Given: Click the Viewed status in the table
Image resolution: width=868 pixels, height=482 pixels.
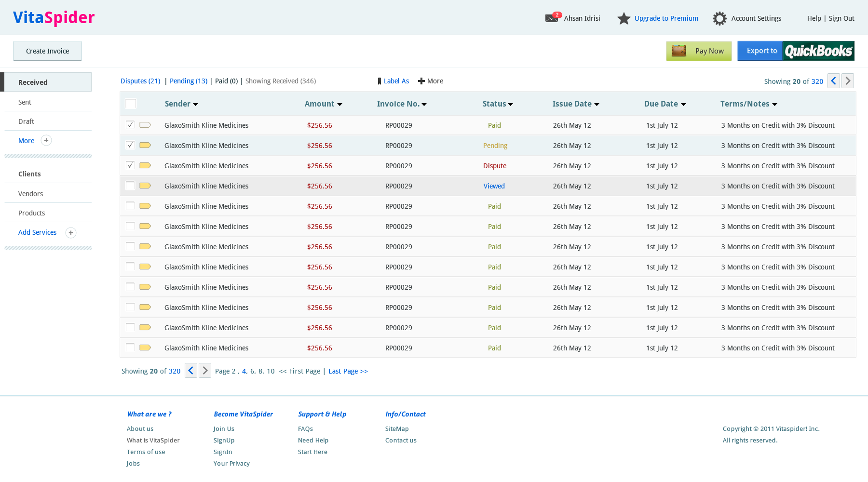Looking at the screenshot, I should pos(494,186).
